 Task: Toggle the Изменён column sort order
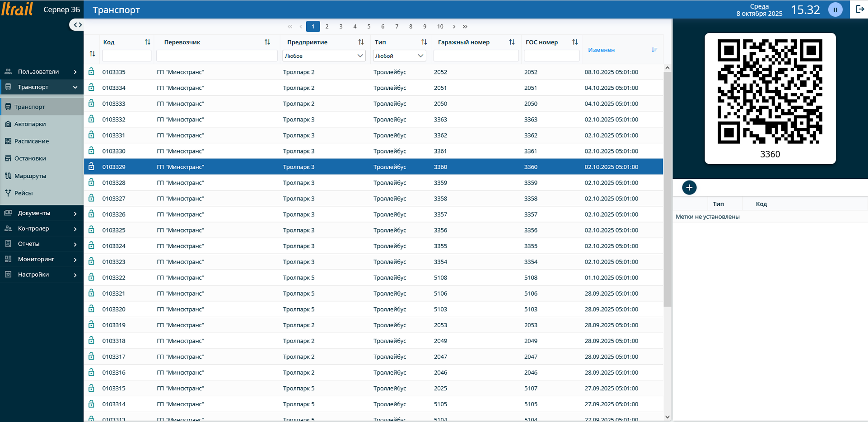click(654, 50)
